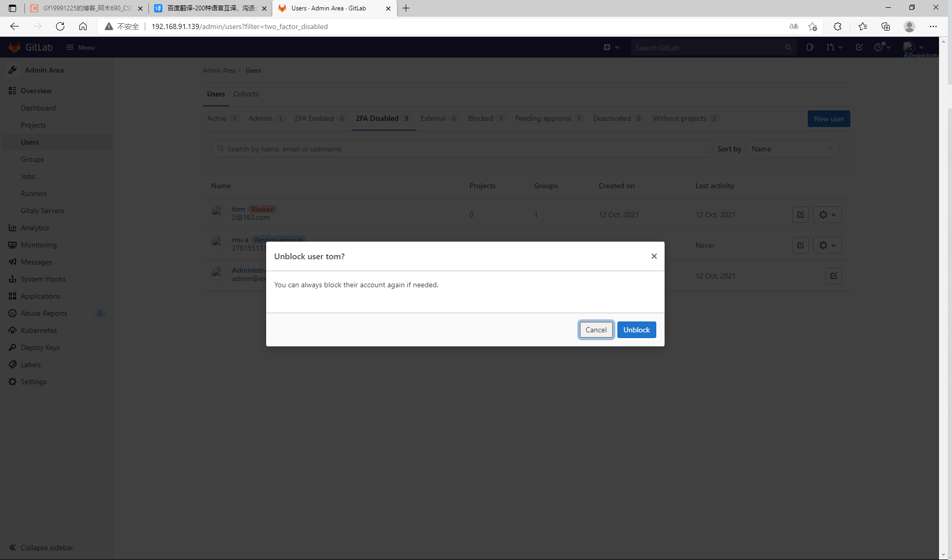
Task: Open browser settings ellipsis menu
Action: 933,26
